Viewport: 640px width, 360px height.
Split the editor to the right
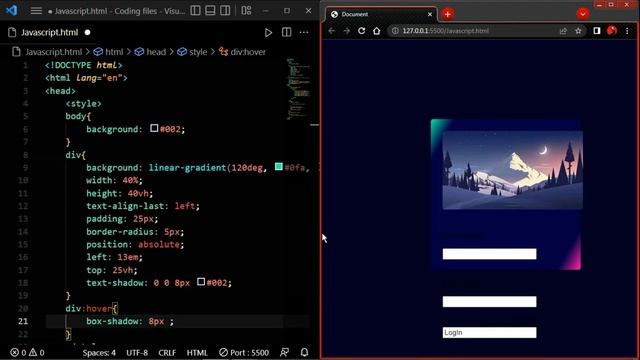[x=287, y=33]
